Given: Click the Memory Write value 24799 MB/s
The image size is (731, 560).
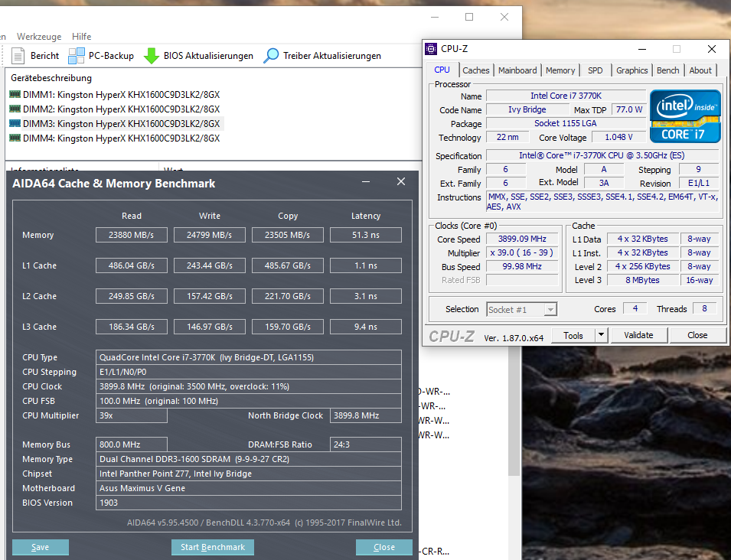Looking at the screenshot, I should coord(209,235).
